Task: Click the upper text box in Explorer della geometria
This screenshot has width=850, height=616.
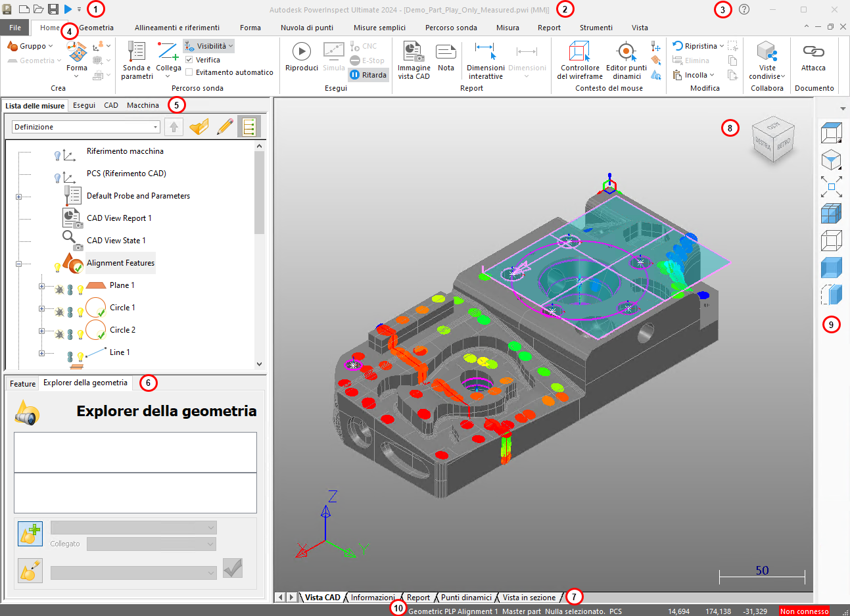Action: (135, 452)
